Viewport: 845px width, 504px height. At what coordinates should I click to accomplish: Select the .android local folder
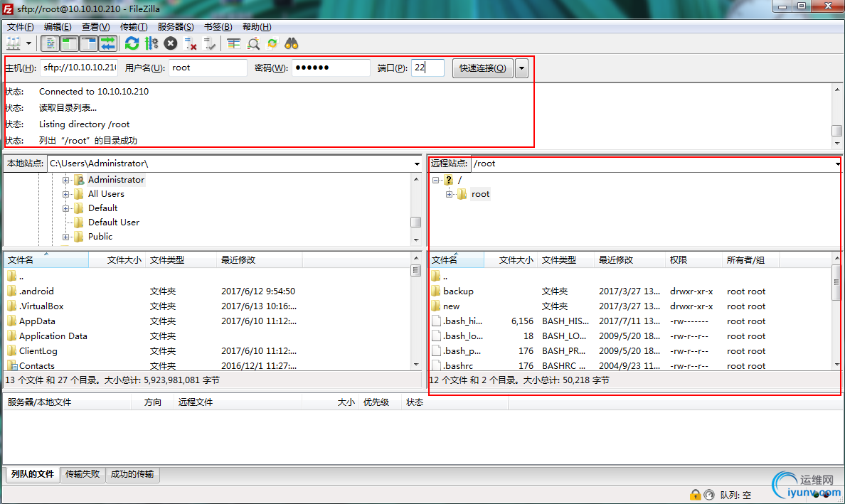(37, 291)
